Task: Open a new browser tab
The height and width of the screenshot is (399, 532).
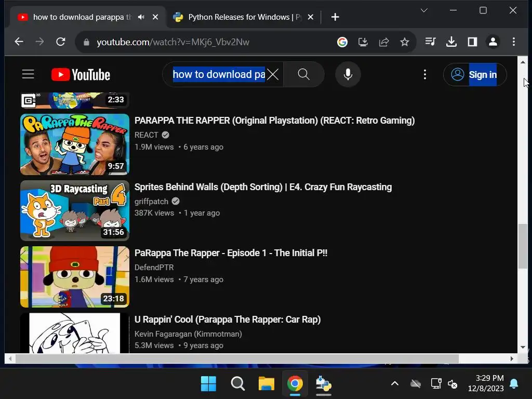Action: coord(335,17)
